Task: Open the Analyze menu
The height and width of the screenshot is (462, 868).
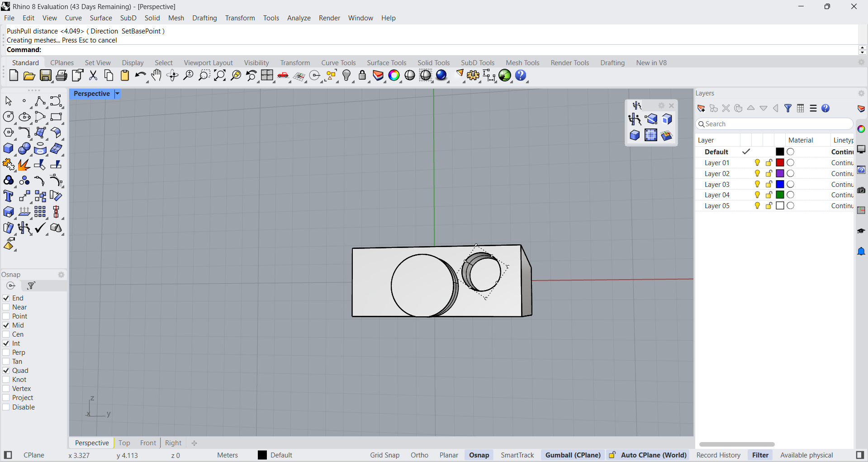Action: coord(299,18)
